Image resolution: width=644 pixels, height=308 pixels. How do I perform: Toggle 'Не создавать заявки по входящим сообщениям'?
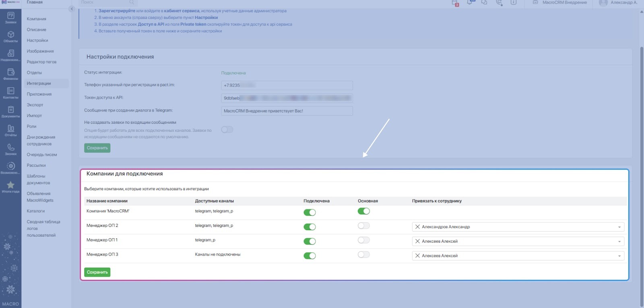(x=227, y=130)
